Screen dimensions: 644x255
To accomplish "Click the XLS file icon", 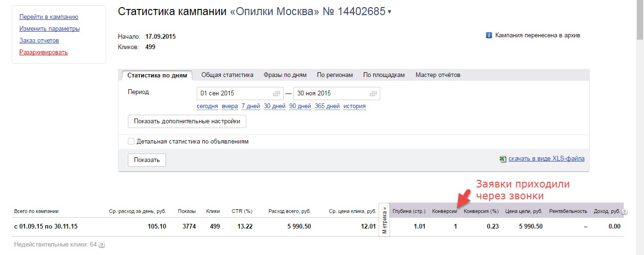I will click(x=503, y=159).
